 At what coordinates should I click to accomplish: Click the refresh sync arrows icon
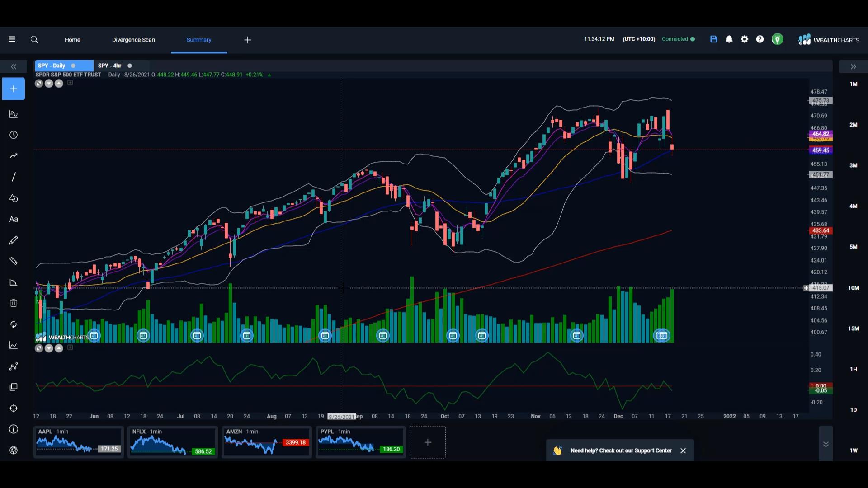coord(14,324)
